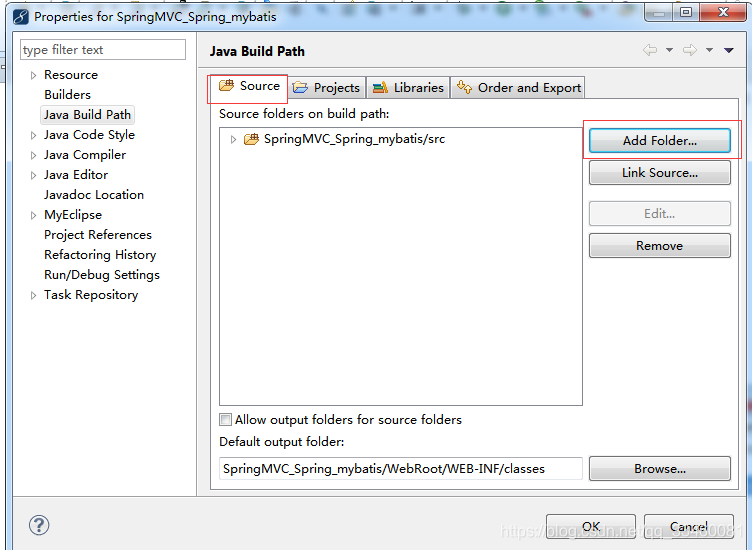Viewport: 752px width, 550px height.
Task: Open the Source tab
Action: click(248, 86)
